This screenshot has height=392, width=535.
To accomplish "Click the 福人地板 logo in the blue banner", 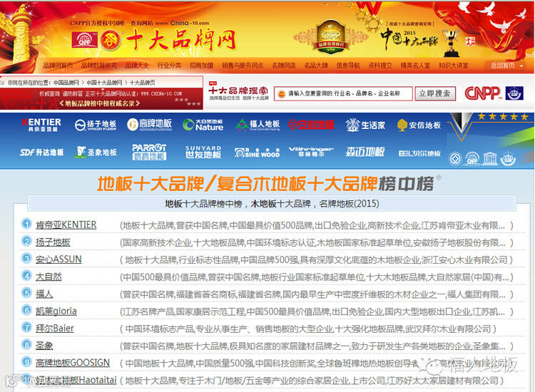I will pyautogui.click(x=257, y=125).
